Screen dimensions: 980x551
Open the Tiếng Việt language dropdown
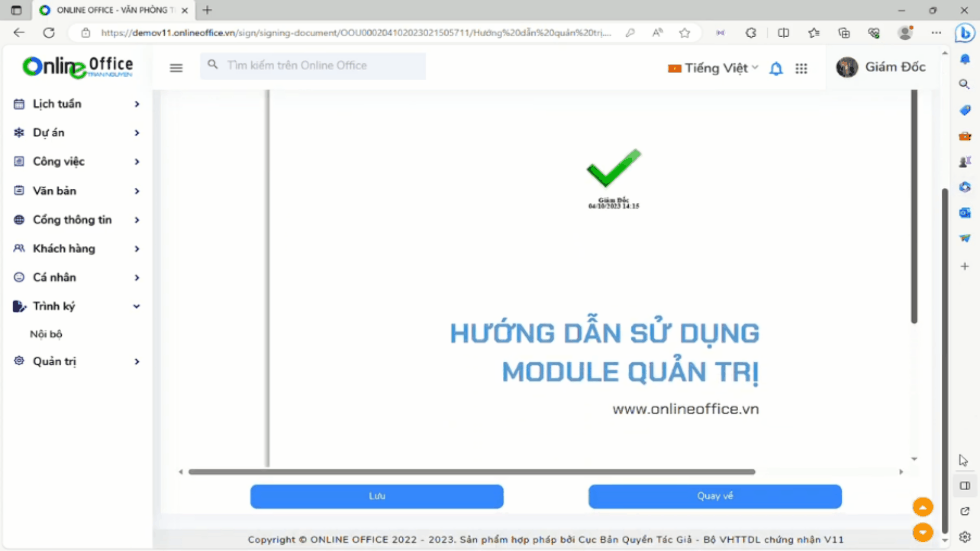pos(713,68)
